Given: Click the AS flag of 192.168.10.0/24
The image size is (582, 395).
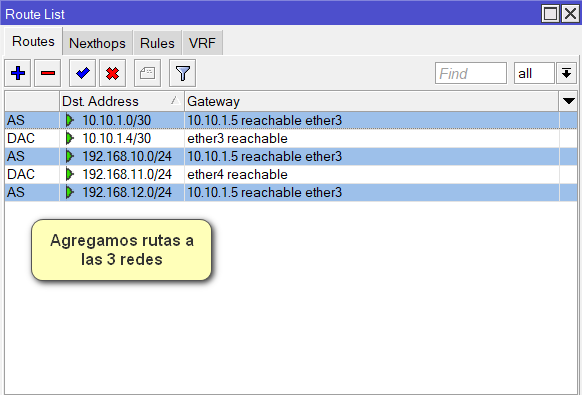Looking at the screenshot, I should coord(16,156).
